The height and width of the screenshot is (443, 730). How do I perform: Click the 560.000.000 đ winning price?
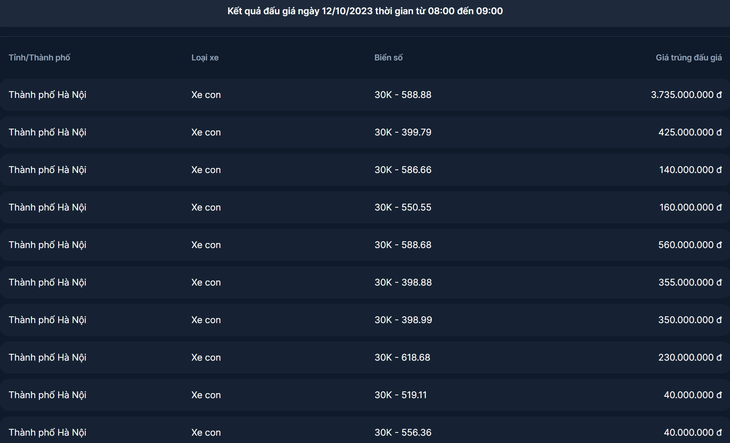tap(690, 245)
